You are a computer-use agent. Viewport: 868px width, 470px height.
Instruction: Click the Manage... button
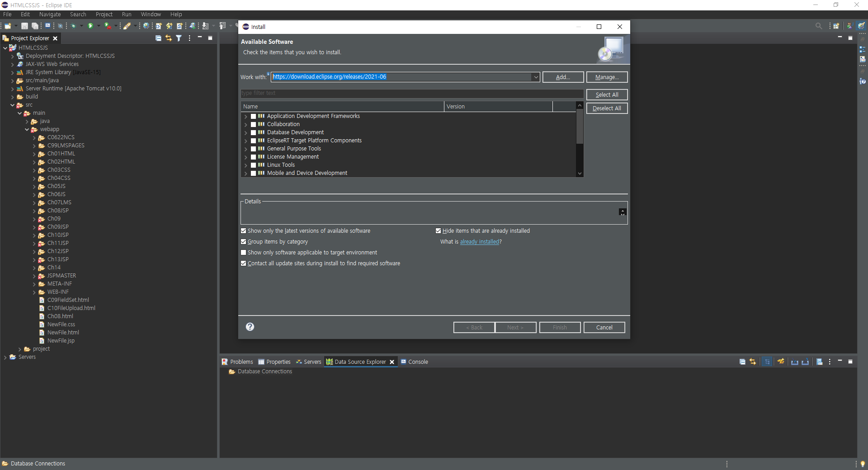click(607, 77)
